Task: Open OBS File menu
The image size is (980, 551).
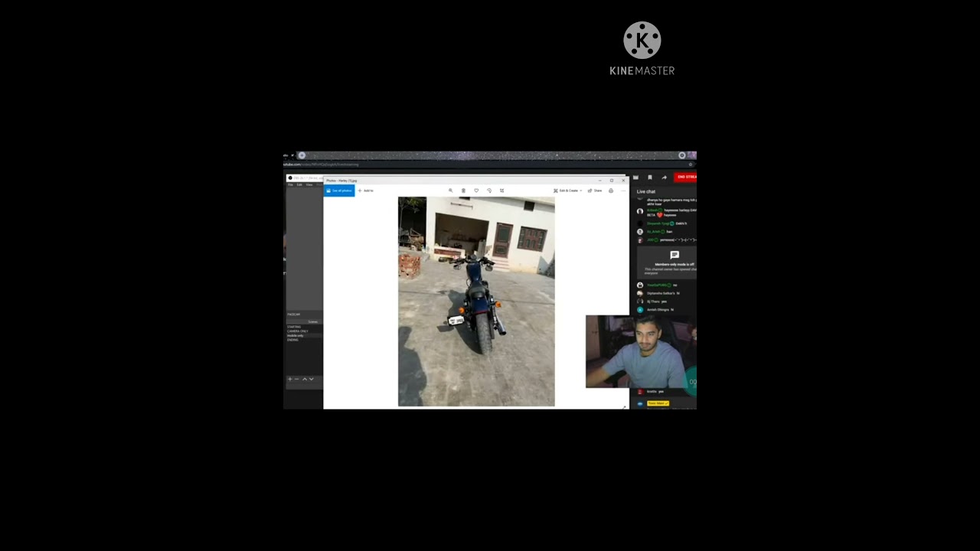Action: tap(290, 184)
